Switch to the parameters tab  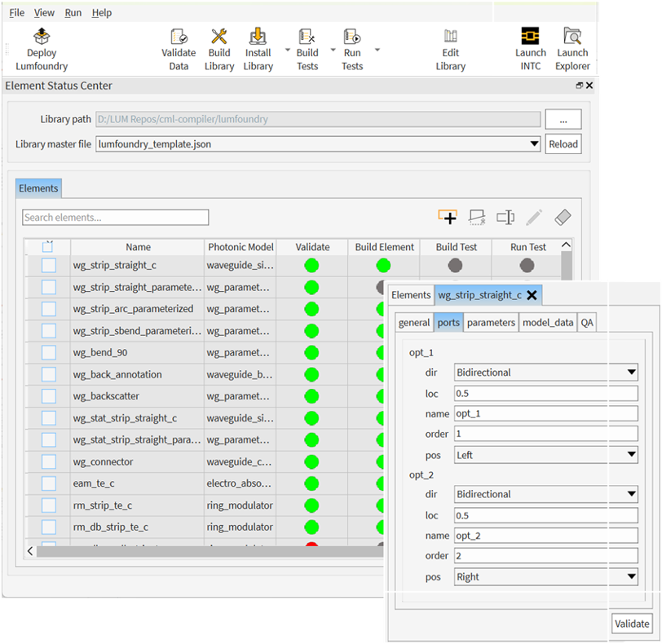point(491,323)
